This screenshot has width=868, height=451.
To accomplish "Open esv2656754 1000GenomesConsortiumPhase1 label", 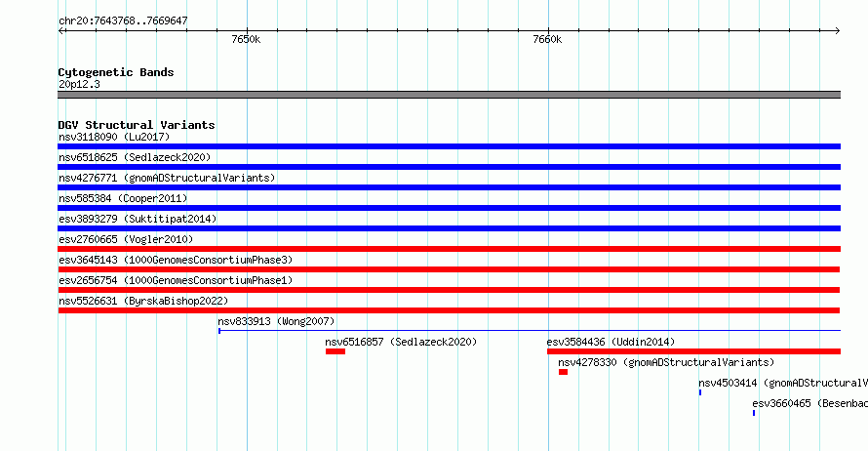I will pyautogui.click(x=176, y=280).
